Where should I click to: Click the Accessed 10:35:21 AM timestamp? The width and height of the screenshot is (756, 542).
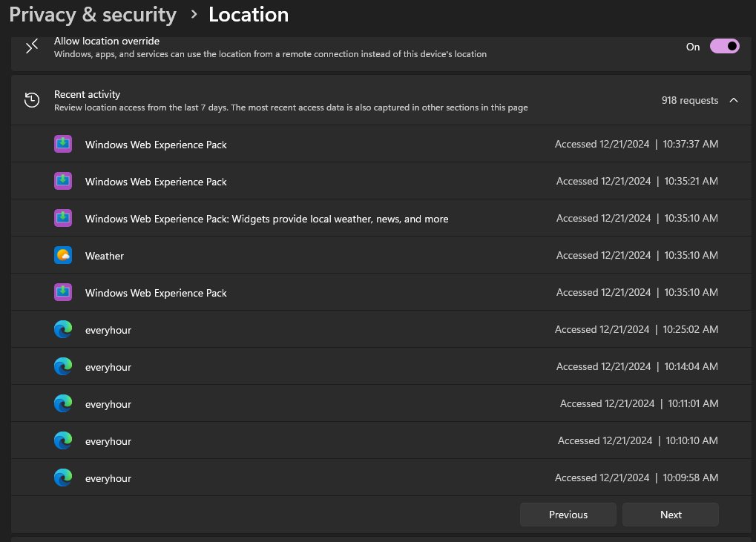click(637, 181)
